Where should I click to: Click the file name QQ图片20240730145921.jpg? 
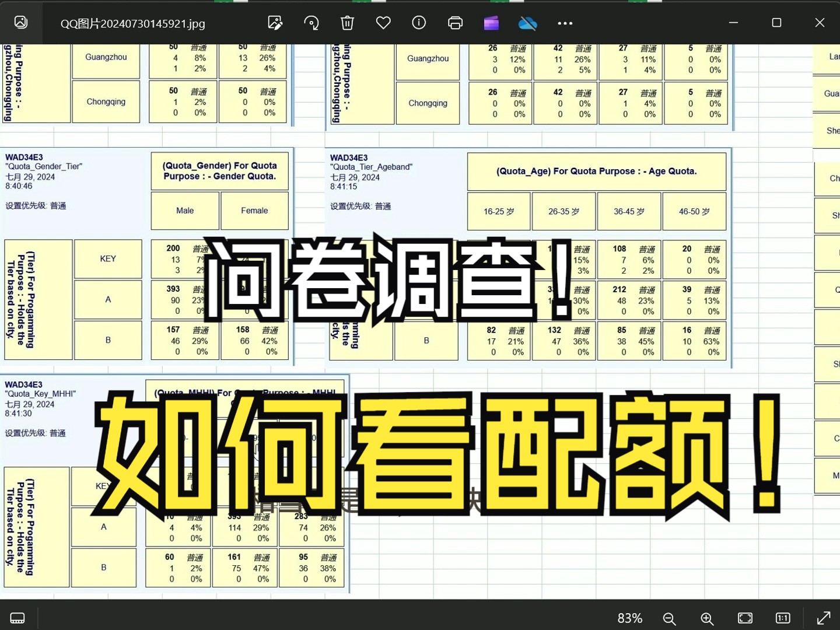coord(133,23)
